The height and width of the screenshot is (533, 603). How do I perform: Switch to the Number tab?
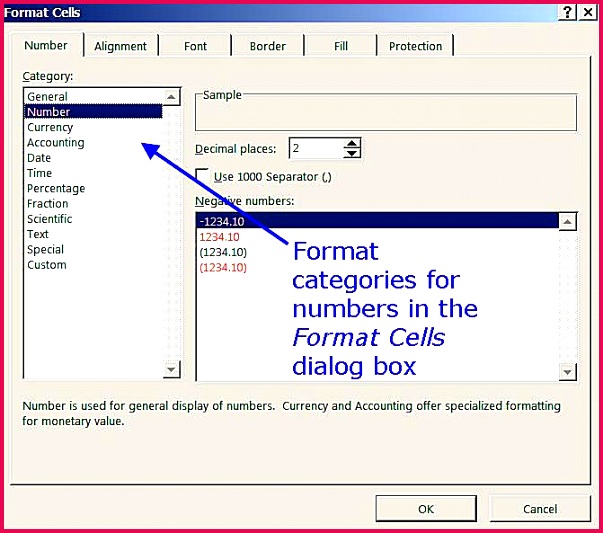(x=45, y=45)
